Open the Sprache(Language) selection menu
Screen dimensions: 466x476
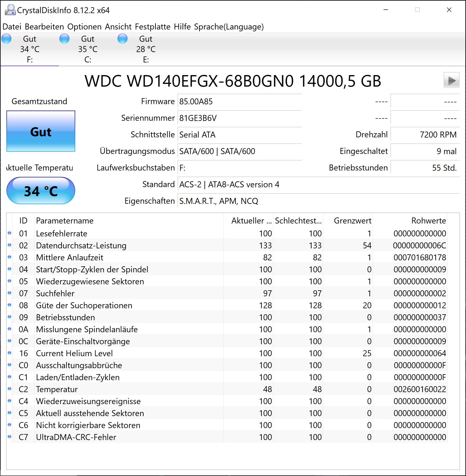(x=229, y=27)
